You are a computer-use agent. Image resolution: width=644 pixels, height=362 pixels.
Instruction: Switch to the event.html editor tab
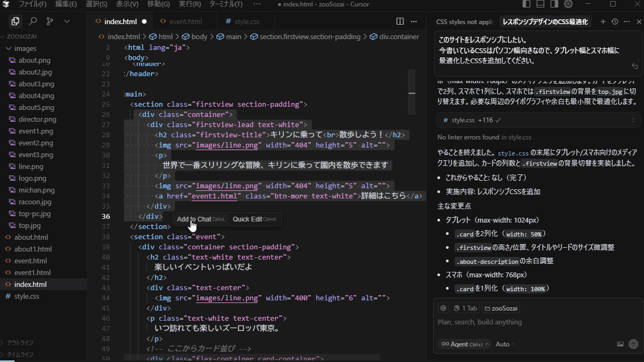[x=185, y=21]
